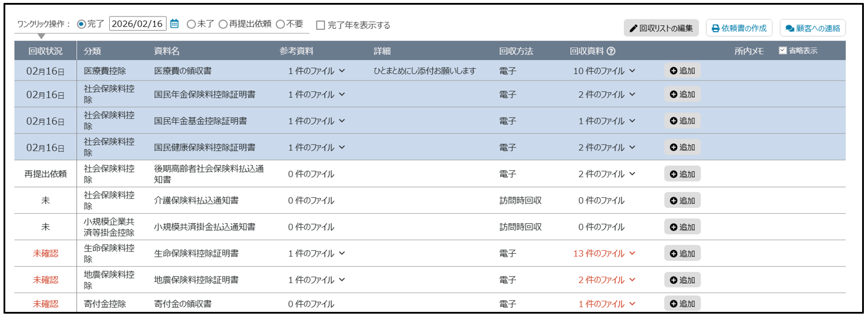Expand 10 件のファイル dropdown for 医療費の領収書

tap(604, 71)
